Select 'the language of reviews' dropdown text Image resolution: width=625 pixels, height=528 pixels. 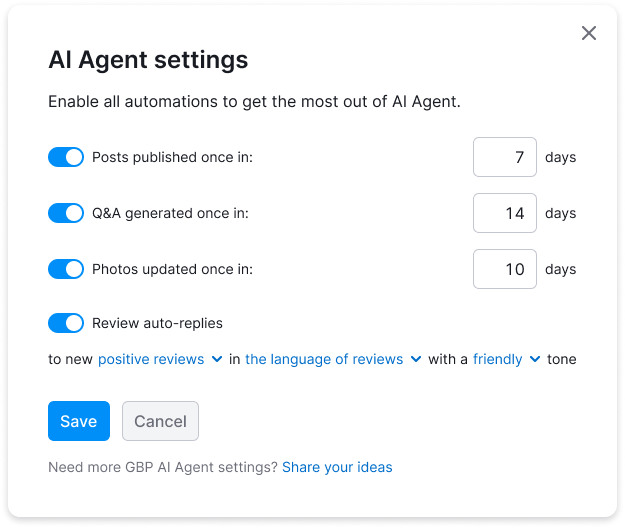(324, 359)
